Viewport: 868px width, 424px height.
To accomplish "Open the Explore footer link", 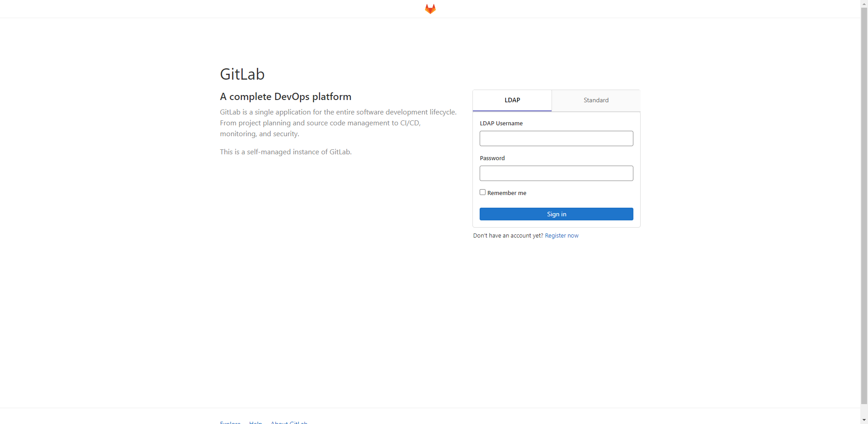I will tap(230, 422).
